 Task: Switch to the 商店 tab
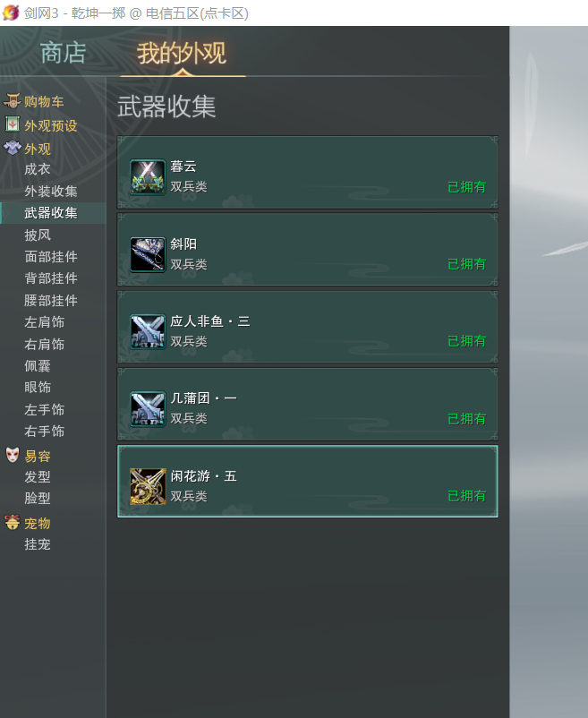click(x=64, y=53)
